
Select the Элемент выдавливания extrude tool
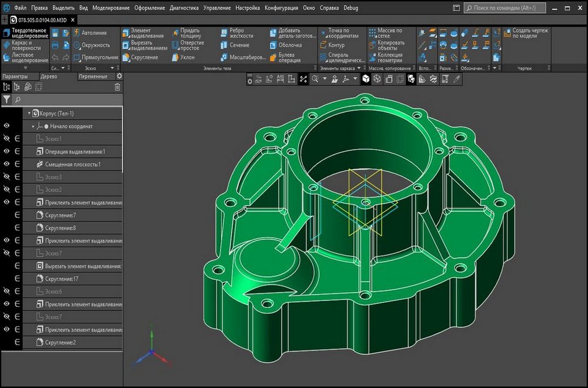coord(143,33)
